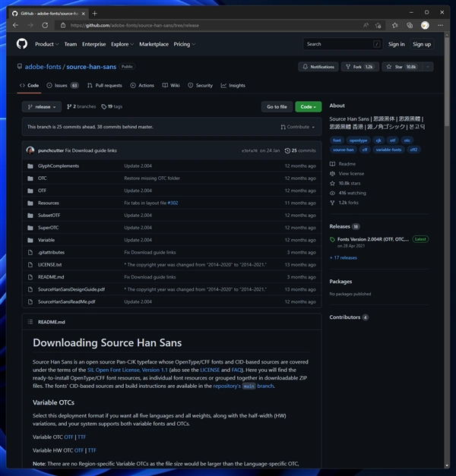Open a new browser tab

coord(94,14)
